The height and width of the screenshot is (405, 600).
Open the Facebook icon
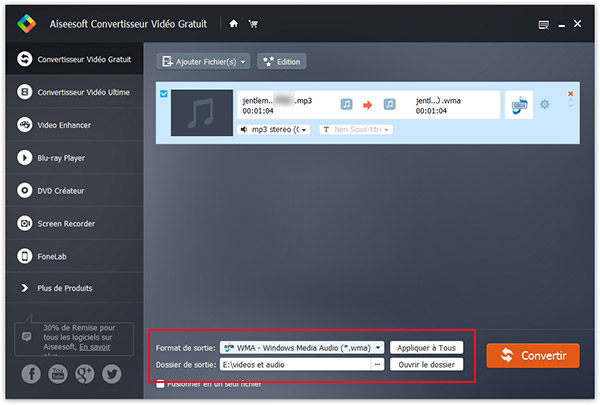pyautogui.click(x=31, y=374)
